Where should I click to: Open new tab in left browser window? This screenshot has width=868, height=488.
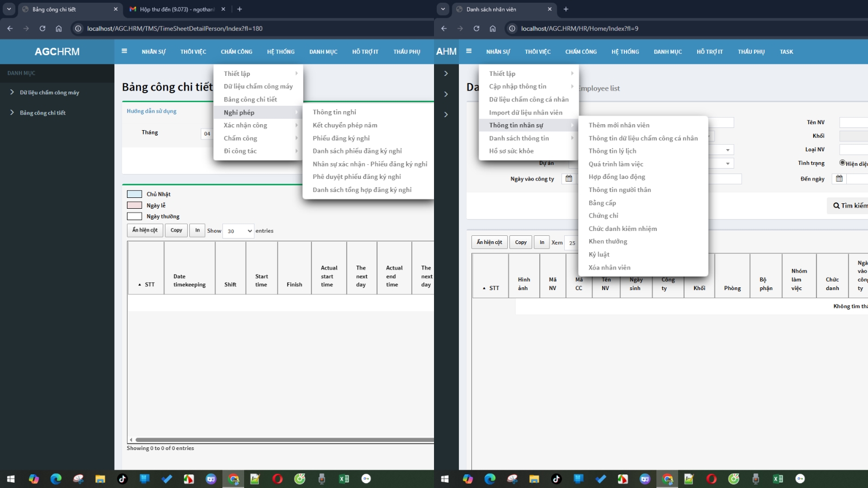point(240,9)
